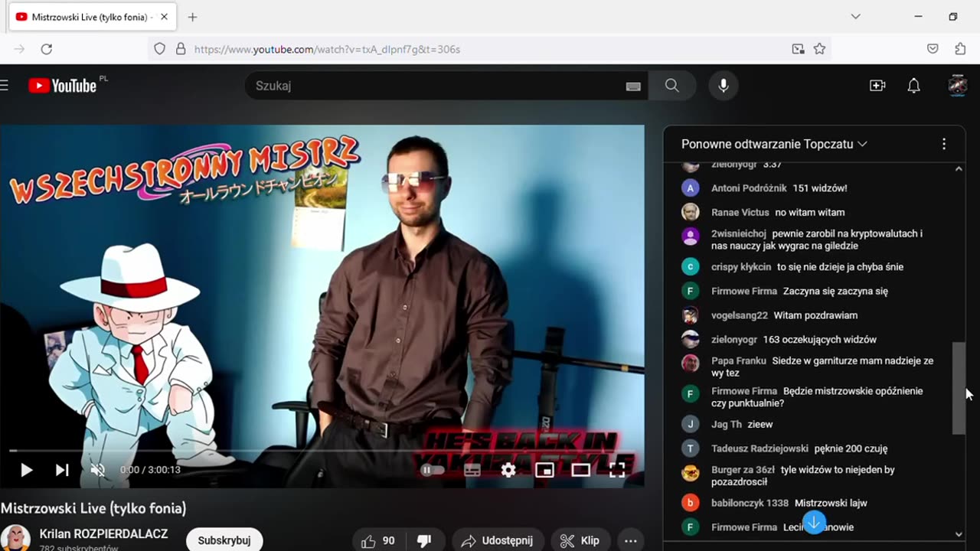
Task: Open the picture-in-picture address bar icon
Action: [x=798, y=49]
